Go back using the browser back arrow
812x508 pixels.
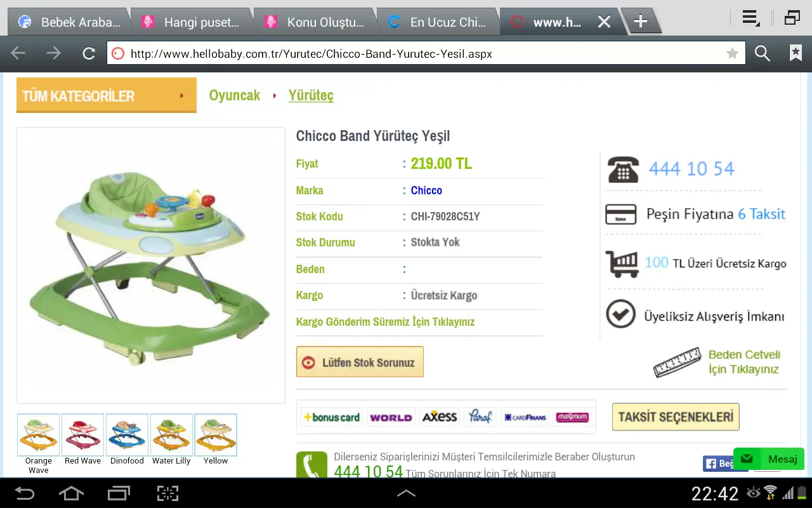[x=18, y=54]
